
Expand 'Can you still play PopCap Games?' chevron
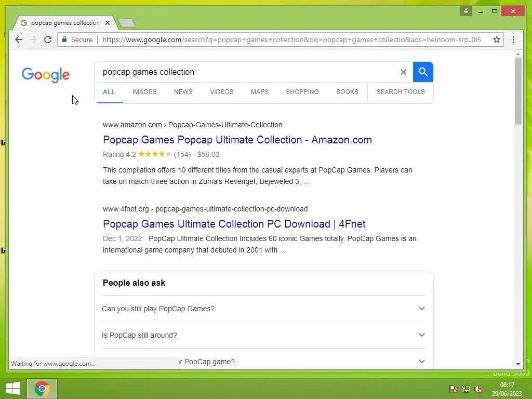click(421, 309)
